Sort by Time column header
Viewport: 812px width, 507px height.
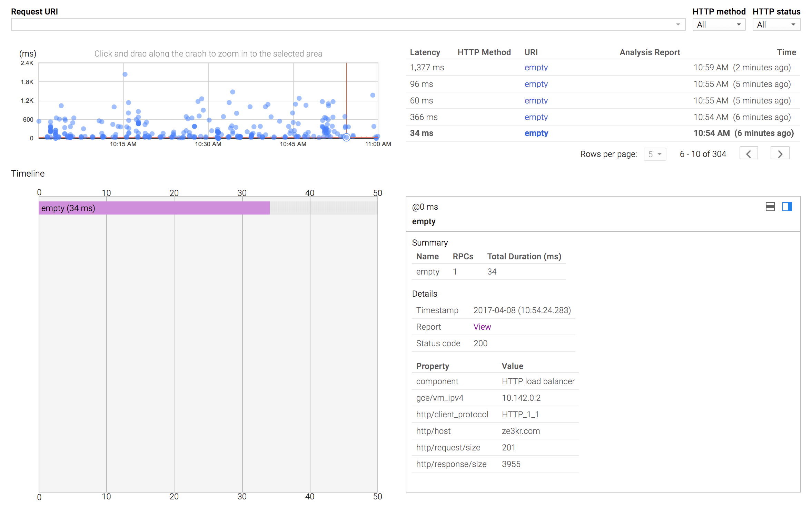tap(786, 52)
